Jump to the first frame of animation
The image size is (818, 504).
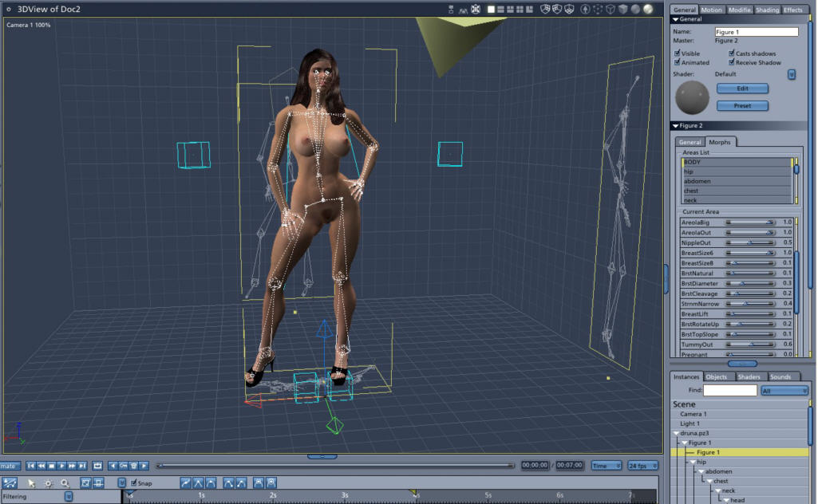pyautogui.click(x=31, y=466)
